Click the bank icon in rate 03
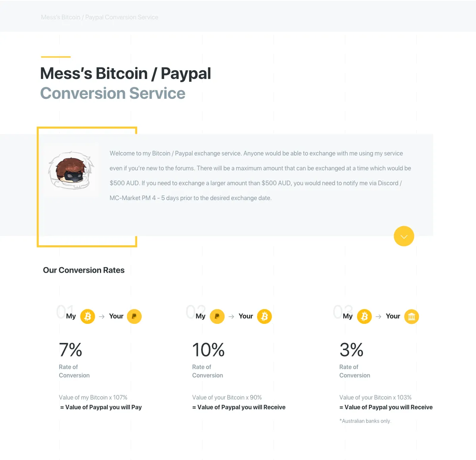The width and height of the screenshot is (476, 460). click(411, 316)
